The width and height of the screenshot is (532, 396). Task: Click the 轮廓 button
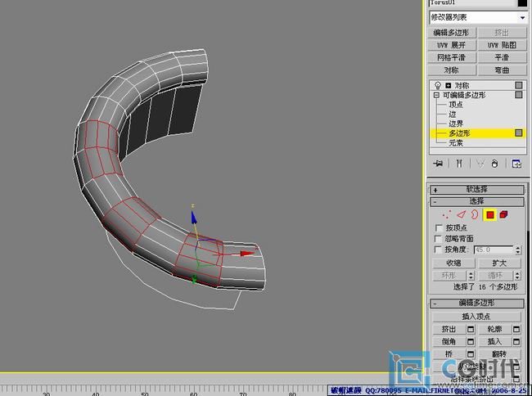495,329
